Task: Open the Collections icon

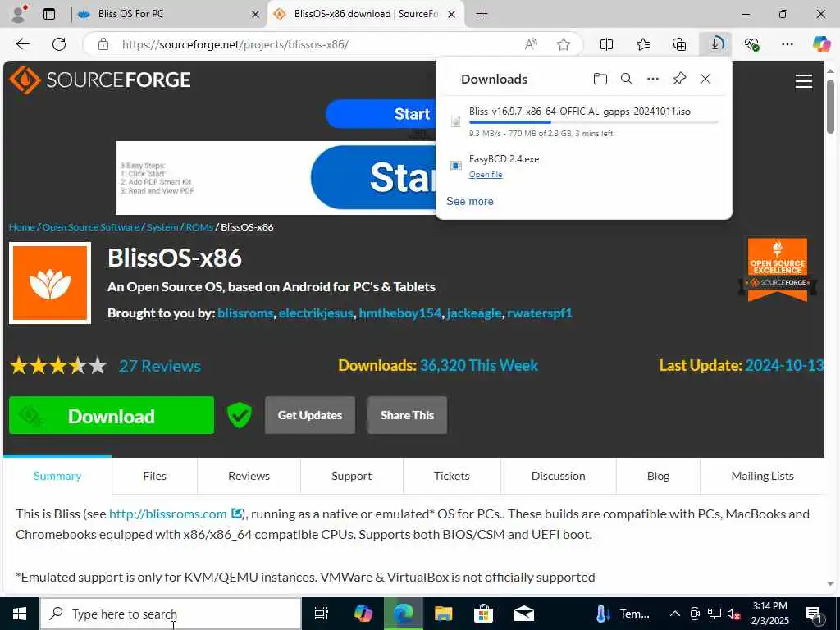Action: point(679,44)
